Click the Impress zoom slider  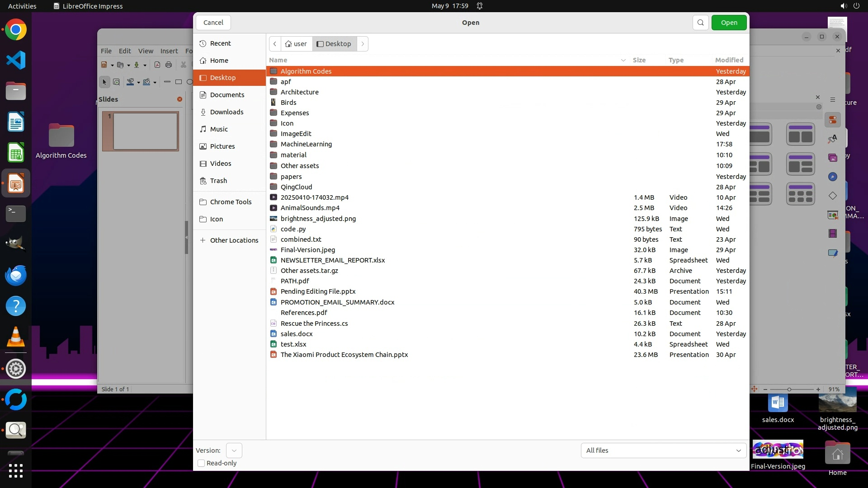[x=789, y=389]
